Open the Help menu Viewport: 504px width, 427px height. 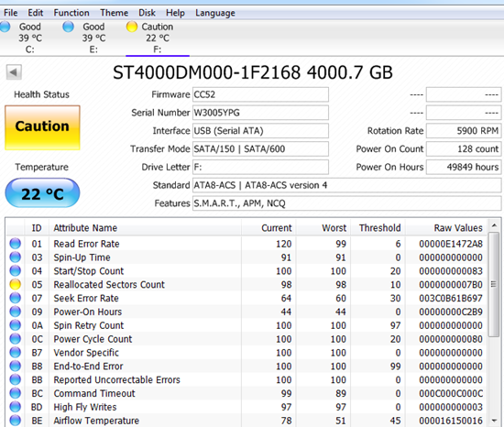click(175, 13)
